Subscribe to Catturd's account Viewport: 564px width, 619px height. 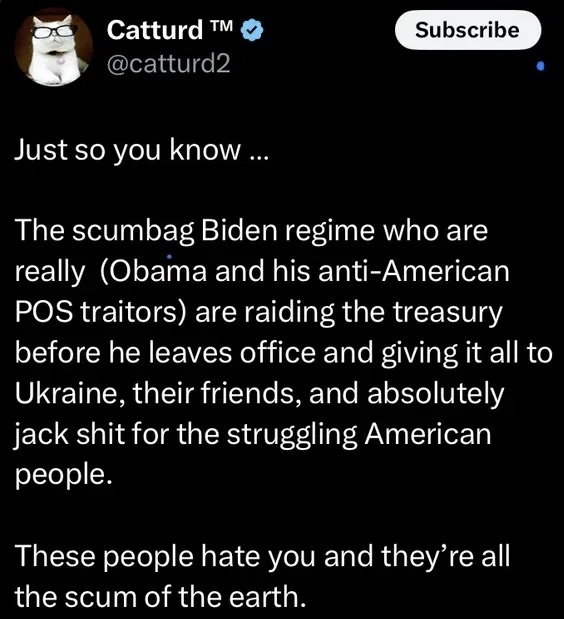468,30
